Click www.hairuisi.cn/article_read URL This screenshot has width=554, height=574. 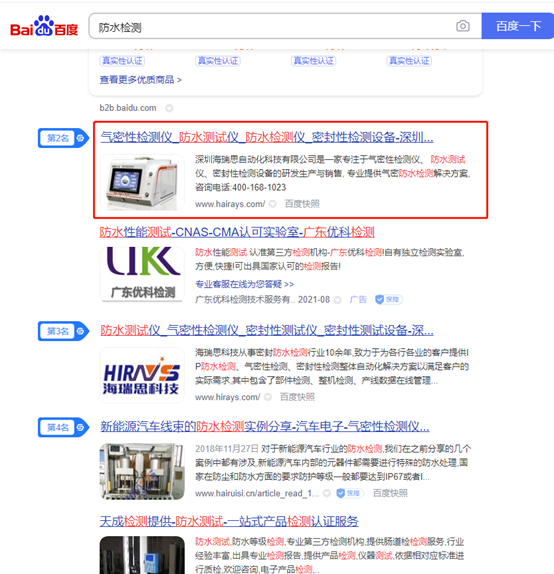pyautogui.click(x=257, y=493)
